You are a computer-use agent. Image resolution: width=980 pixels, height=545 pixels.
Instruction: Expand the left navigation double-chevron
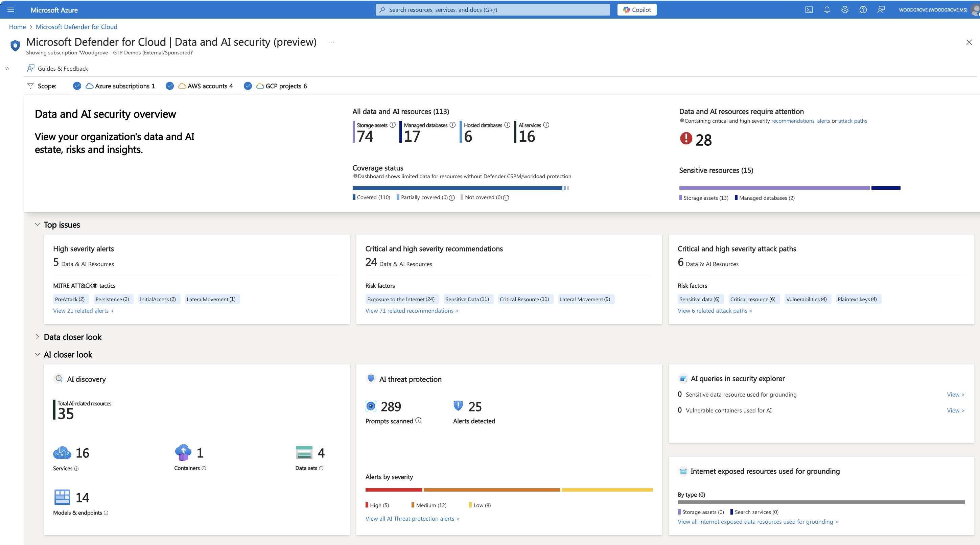7,69
